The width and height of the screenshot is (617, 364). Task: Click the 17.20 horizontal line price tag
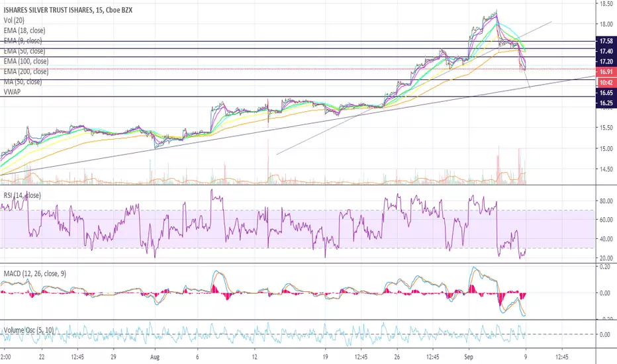[x=606, y=62]
